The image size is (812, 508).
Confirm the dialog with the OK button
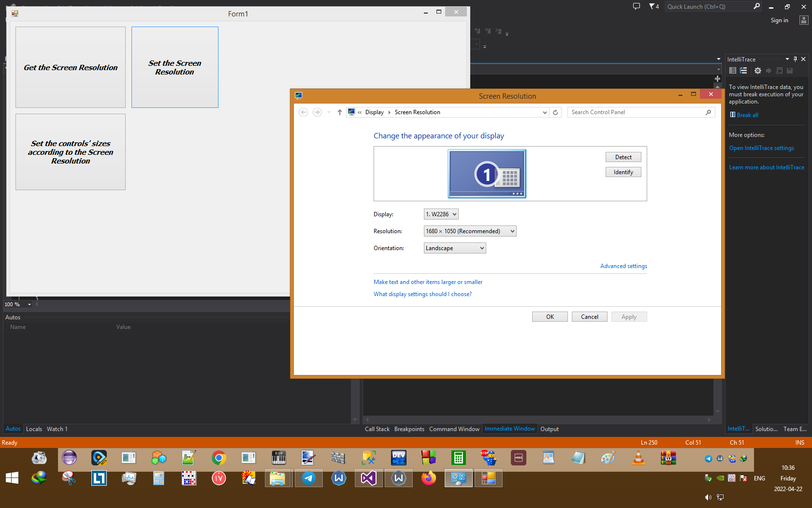(550, 317)
